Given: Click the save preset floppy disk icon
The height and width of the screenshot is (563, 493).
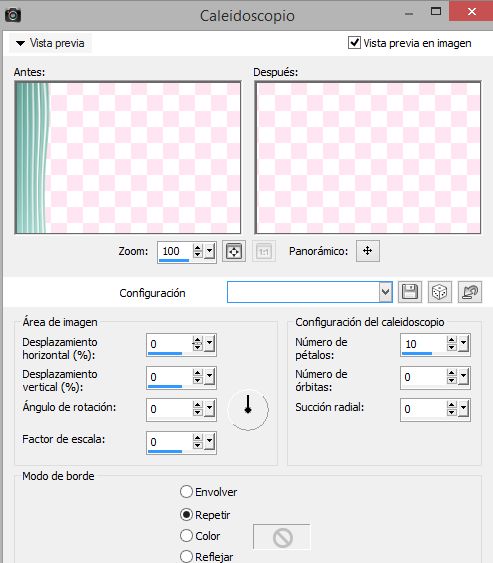Looking at the screenshot, I should coord(410,292).
